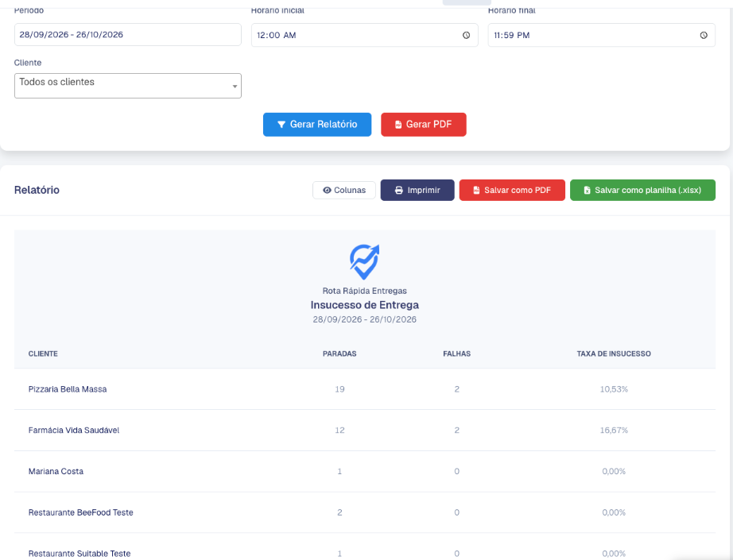Click the clock icon in Horário inicial field
The image size is (733, 560).
click(x=466, y=35)
